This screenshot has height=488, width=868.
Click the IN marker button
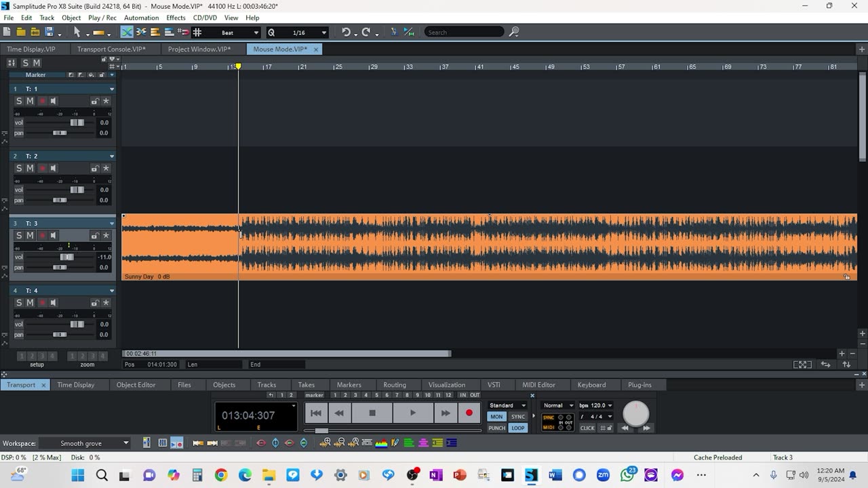463,395
